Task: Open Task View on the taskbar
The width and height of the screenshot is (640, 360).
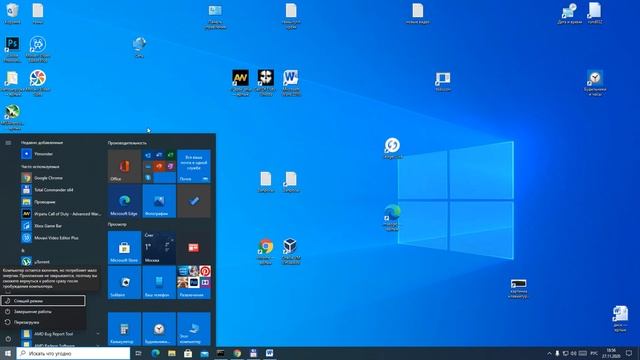Action: tap(139, 353)
